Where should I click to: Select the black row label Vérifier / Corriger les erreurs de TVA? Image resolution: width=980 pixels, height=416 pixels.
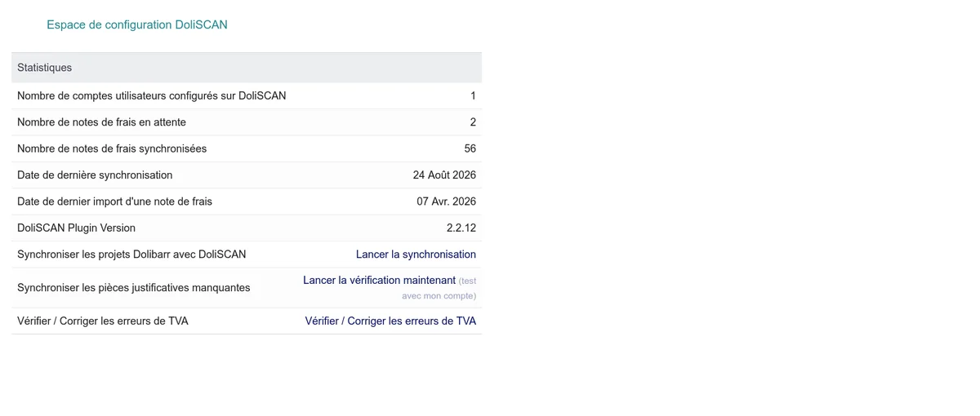tap(103, 321)
